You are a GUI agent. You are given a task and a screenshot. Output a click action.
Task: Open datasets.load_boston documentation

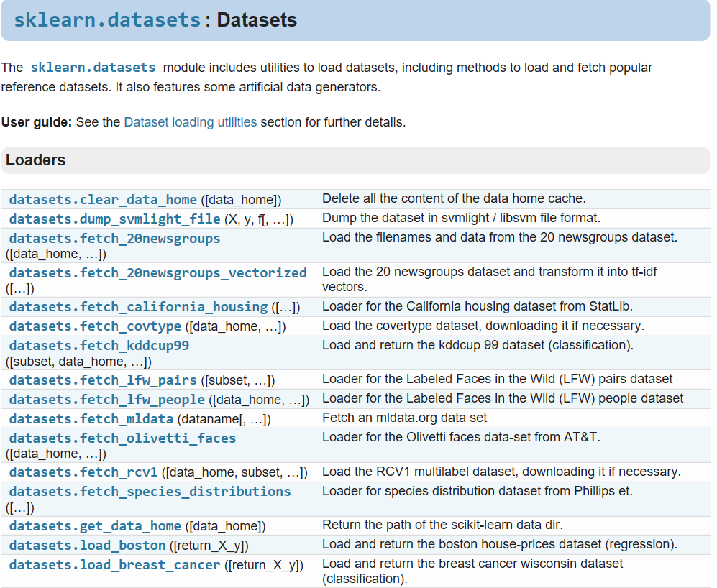87,545
